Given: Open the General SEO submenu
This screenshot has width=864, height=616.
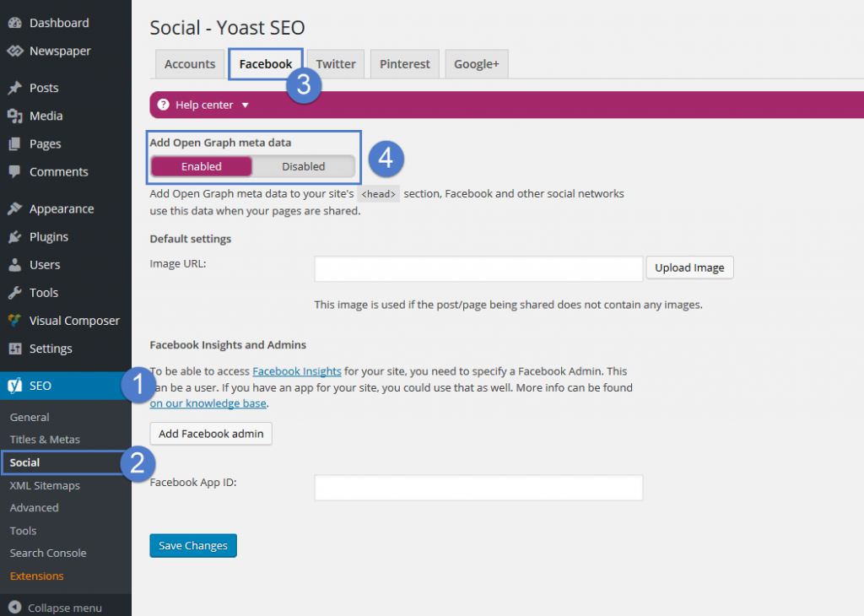Looking at the screenshot, I should [30, 418].
